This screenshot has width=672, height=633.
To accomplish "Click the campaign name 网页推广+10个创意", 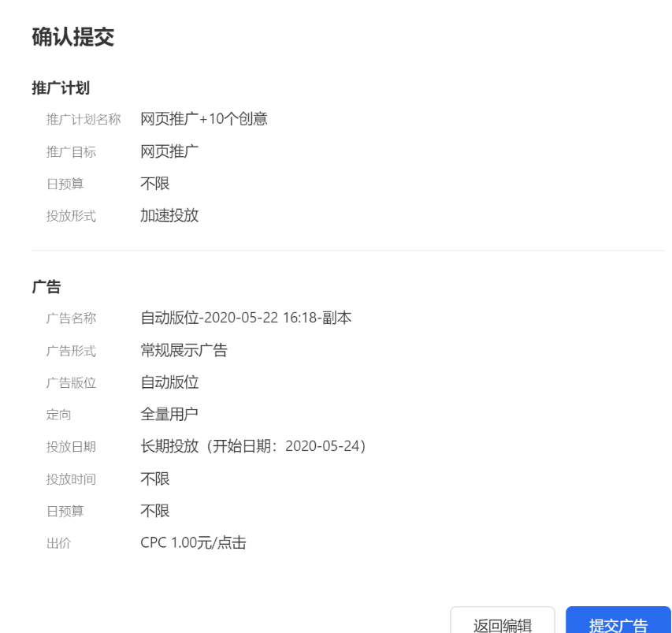I will click(204, 118).
